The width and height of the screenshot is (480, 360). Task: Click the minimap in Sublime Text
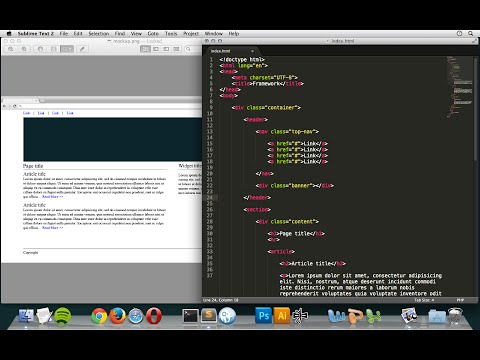tap(459, 87)
